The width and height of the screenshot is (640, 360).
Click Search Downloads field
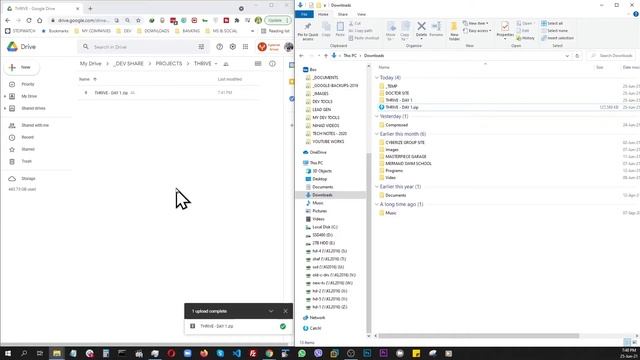click(612, 56)
